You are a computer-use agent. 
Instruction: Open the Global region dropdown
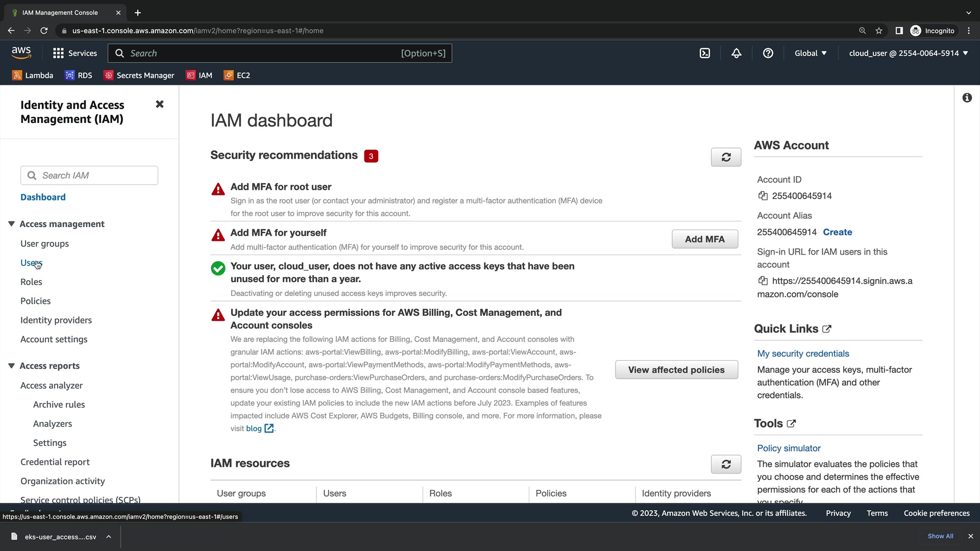(810, 53)
